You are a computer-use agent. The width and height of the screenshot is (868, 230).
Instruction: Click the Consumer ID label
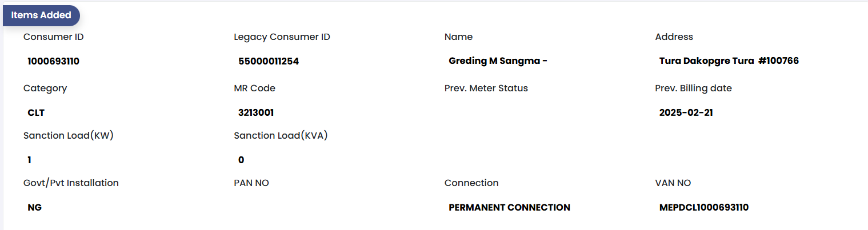[x=54, y=37]
